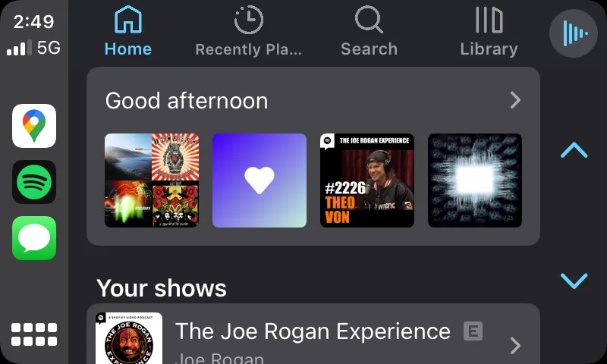
Task: Click the chevron on Joe Rogan Experience row
Action: (x=515, y=346)
